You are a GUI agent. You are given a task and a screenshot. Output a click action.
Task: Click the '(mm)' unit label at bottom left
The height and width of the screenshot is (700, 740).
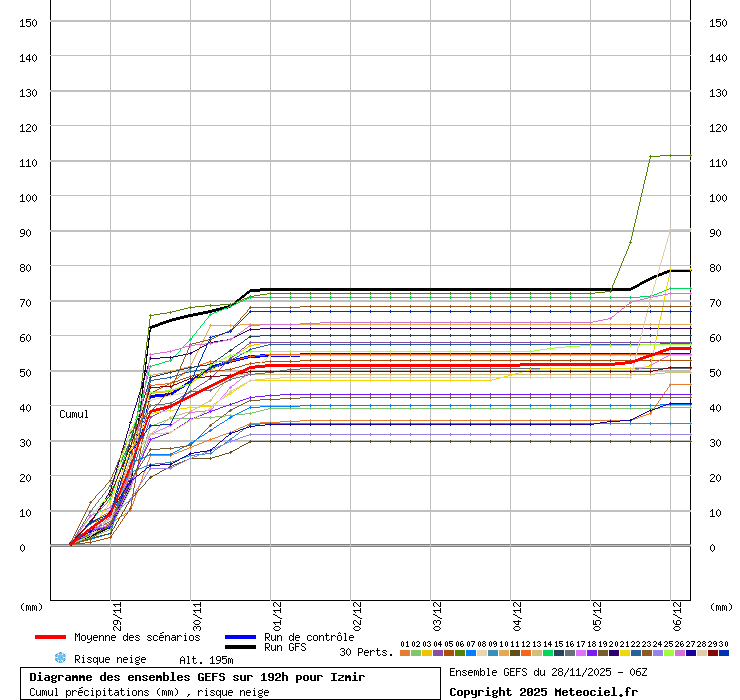tap(31, 607)
